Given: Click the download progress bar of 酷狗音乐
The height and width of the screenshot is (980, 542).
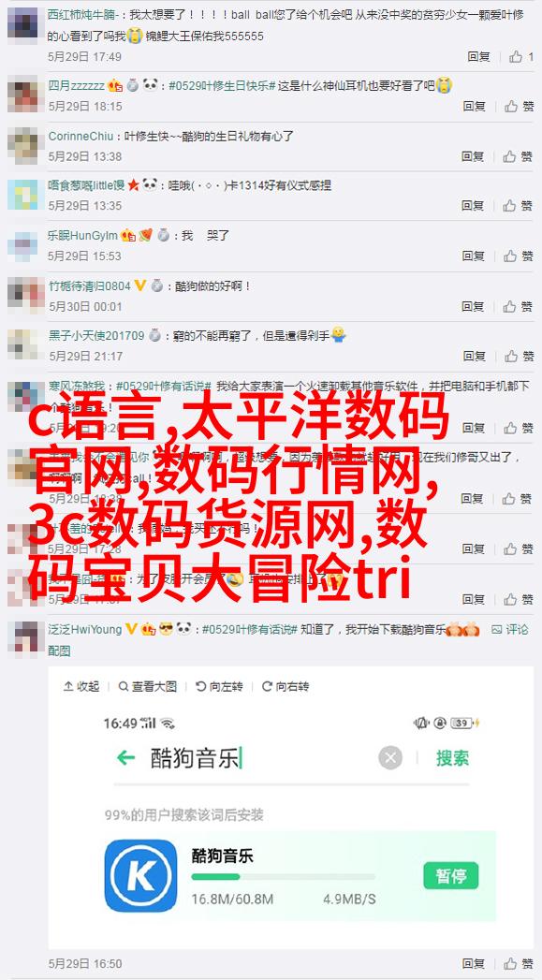Looking at the screenshot, I should [x=284, y=877].
